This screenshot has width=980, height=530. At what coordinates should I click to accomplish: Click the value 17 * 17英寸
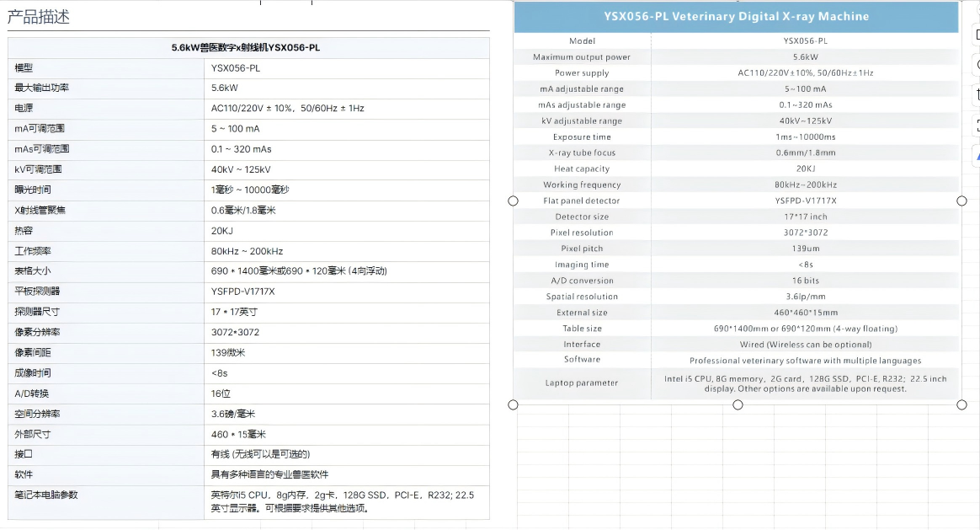click(x=234, y=312)
